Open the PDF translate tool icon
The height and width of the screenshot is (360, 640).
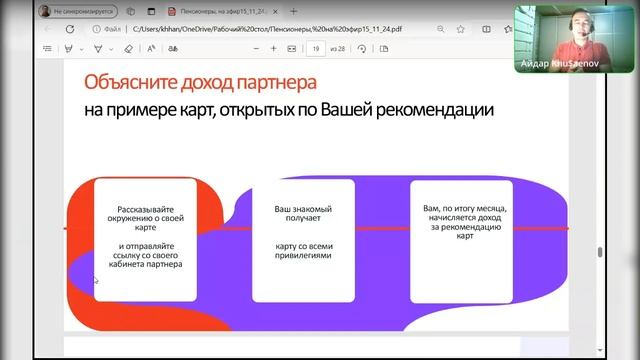(x=173, y=49)
